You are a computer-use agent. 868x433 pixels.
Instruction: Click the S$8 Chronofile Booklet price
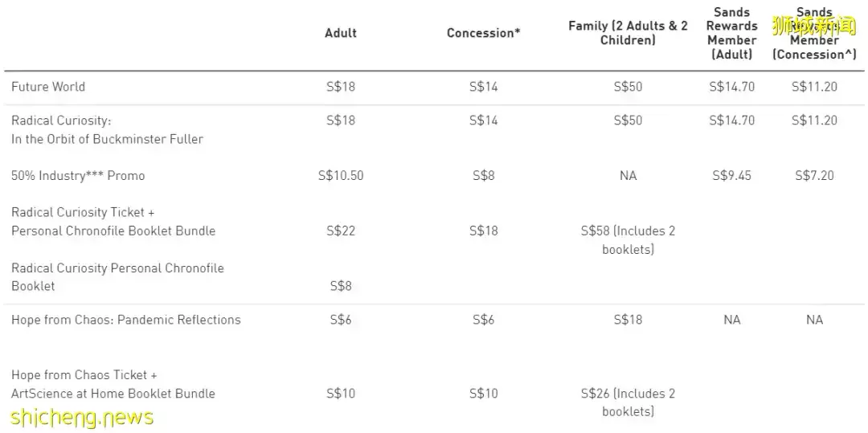[x=341, y=286]
